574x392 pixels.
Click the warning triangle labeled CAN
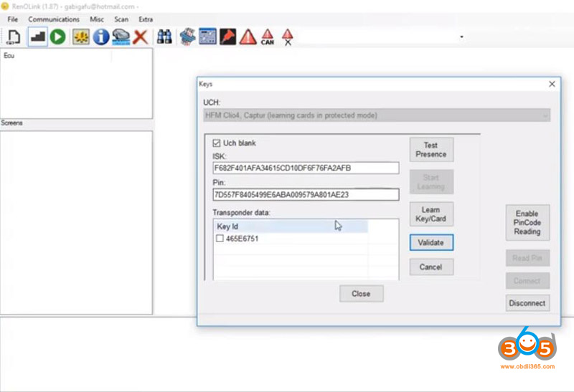(267, 37)
